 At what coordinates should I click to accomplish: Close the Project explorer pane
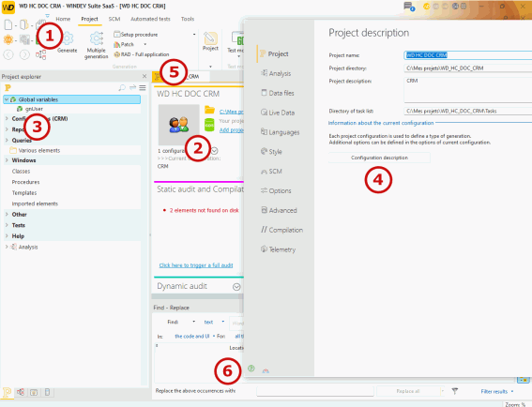tap(144, 76)
